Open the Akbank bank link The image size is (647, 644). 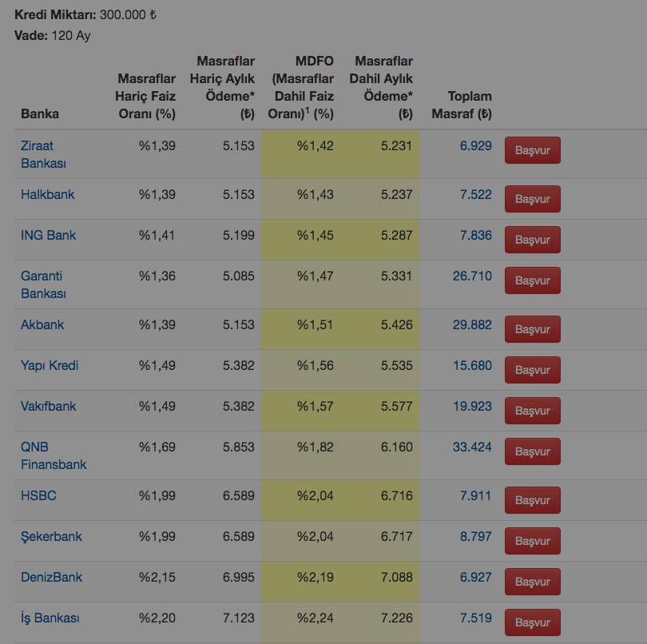(42, 324)
